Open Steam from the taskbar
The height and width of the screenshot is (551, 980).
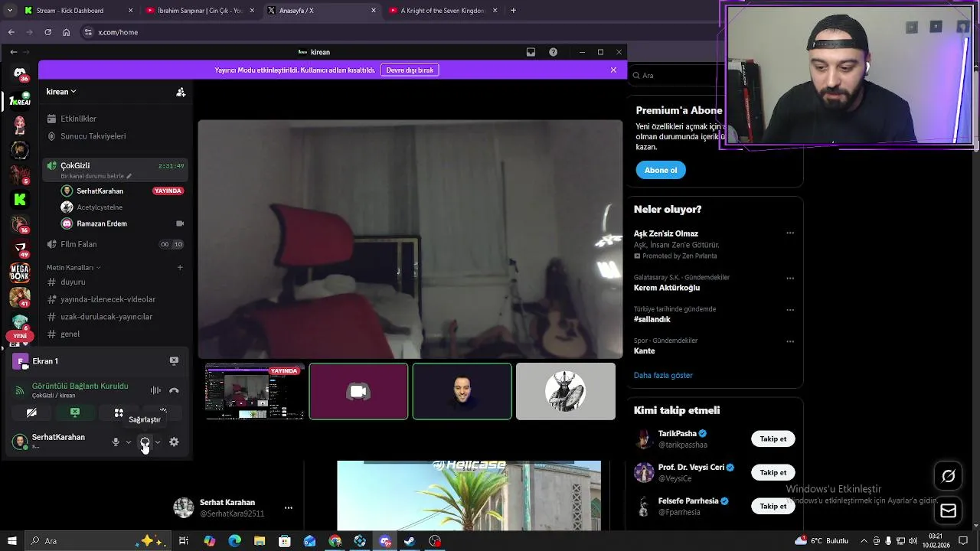[410, 541]
